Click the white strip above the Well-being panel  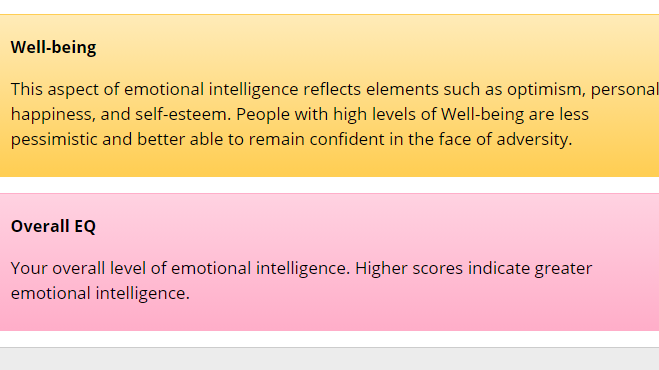point(330,7)
